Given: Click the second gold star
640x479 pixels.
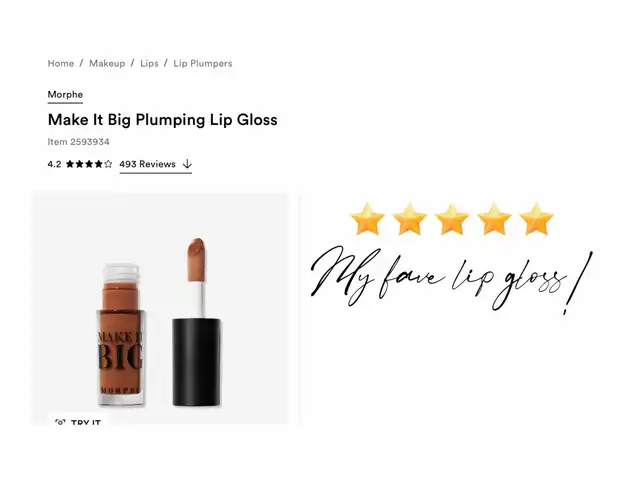Looking at the screenshot, I should coord(410,218).
